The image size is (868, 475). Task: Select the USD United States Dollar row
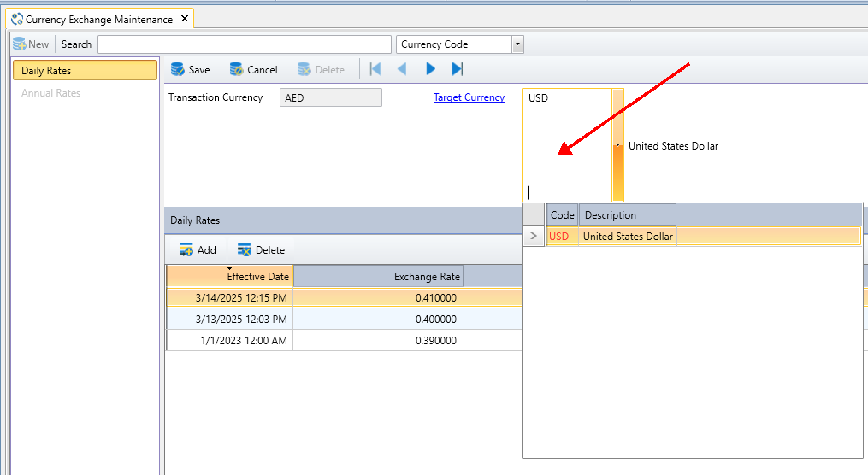[x=628, y=237]
